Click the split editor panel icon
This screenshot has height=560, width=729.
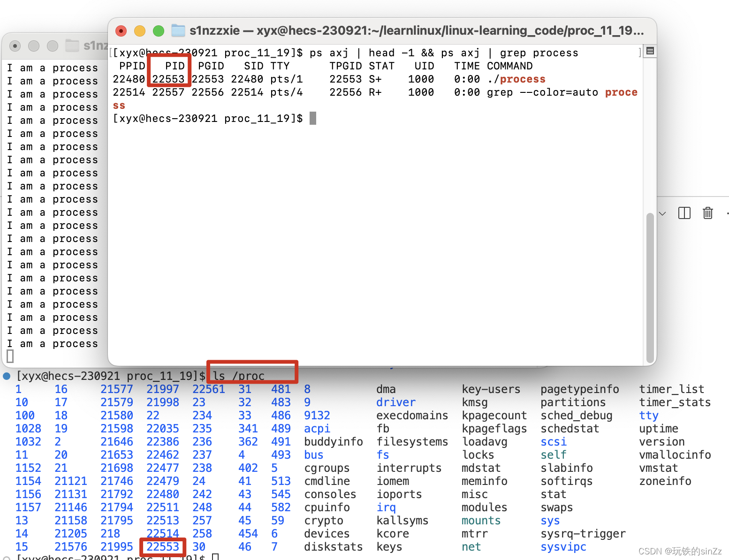[684, 213]
